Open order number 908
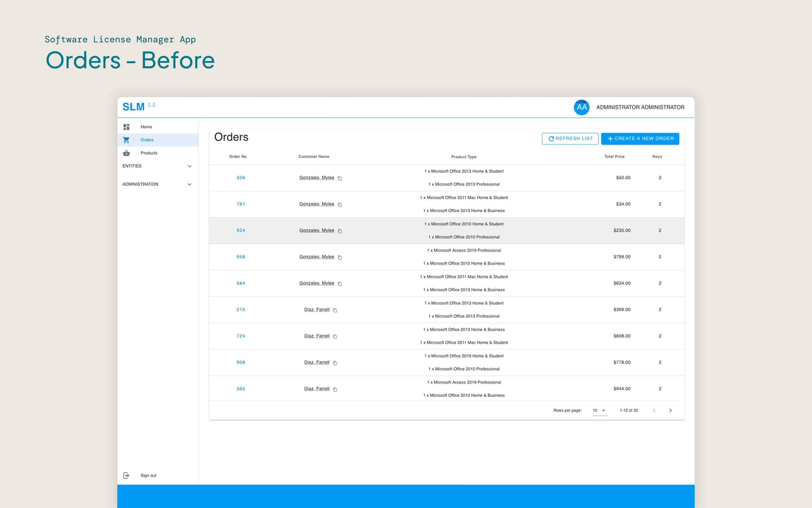Viewport: 812px width, 508px height. 240,362
